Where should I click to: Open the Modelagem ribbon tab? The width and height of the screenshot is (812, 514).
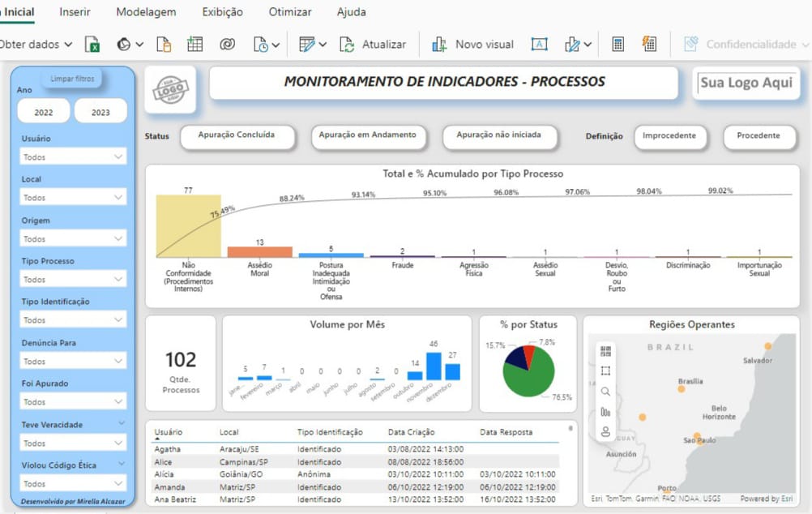pyautogui.click(x=146, y=12)
